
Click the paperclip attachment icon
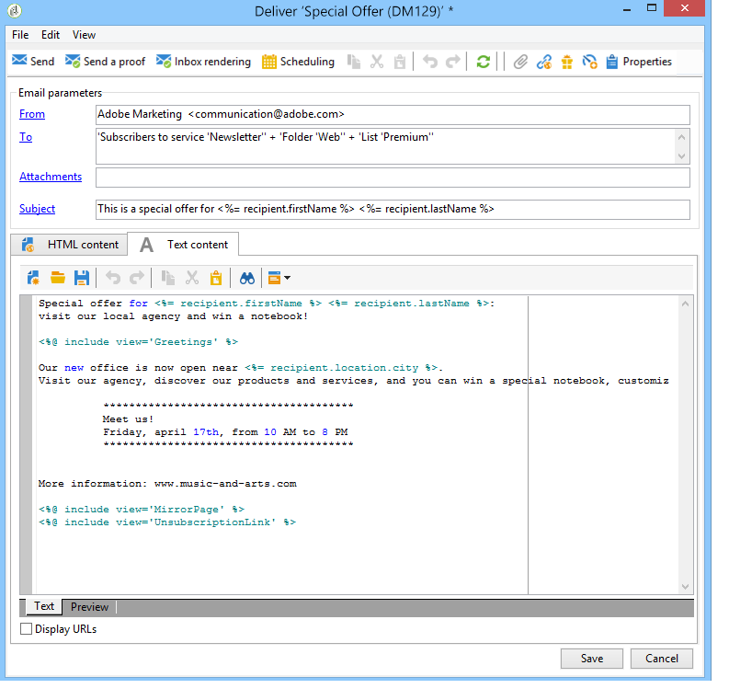[x=520, y=62]
